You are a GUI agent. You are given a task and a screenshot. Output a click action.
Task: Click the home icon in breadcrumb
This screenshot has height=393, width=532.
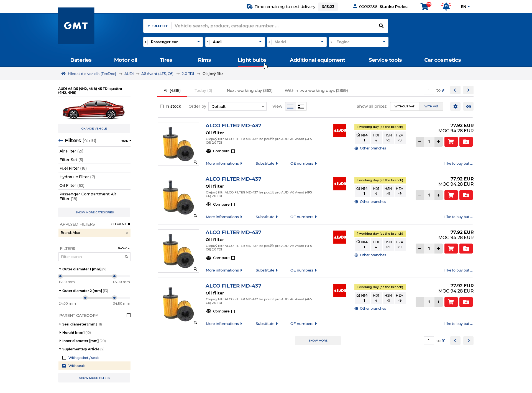(x=63, y=74)
